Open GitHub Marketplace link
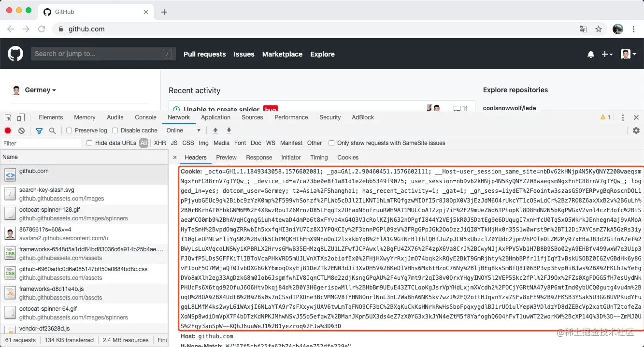Image resolution: width=644 pixels, height=347 pixels. [x=282, y=54]
